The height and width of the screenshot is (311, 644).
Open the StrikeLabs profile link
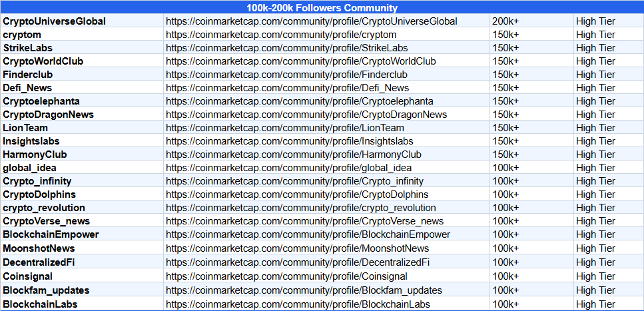tap(286, 48)
